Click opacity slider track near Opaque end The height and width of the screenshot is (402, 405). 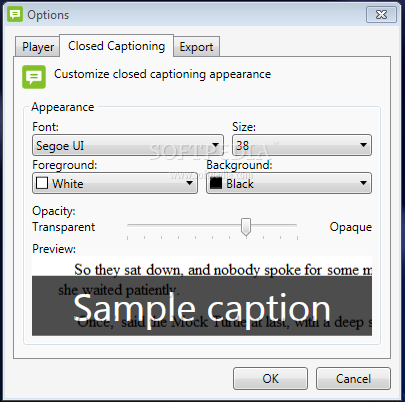287,225
